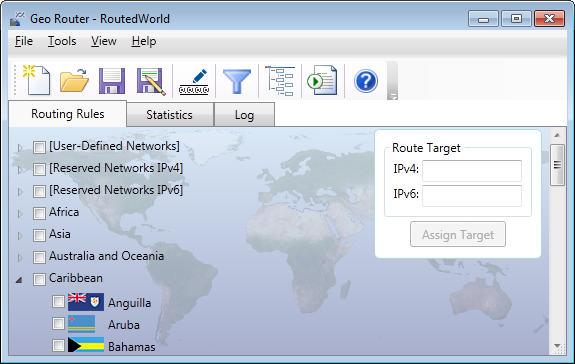Image resolution: width=575 pixels, height=364 pixels.
Task: Expand the Asia tree node
Action: (20, 236)
